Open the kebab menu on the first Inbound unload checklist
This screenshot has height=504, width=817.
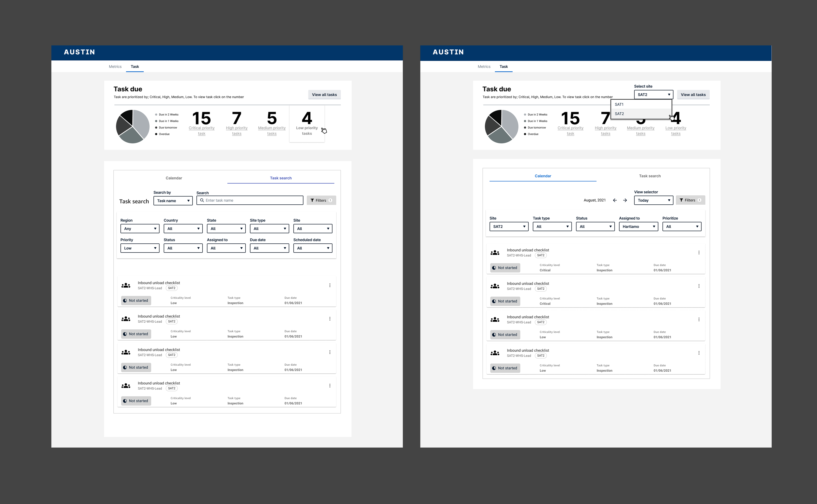coord(330,285)
